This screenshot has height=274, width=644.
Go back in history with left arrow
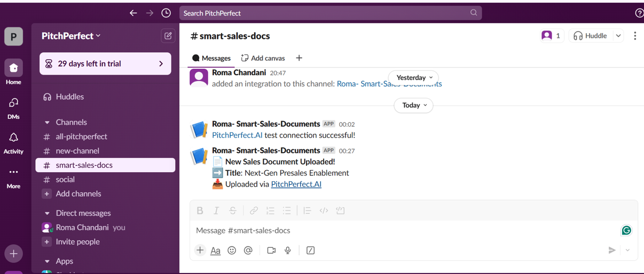click(x=133, y=13)
